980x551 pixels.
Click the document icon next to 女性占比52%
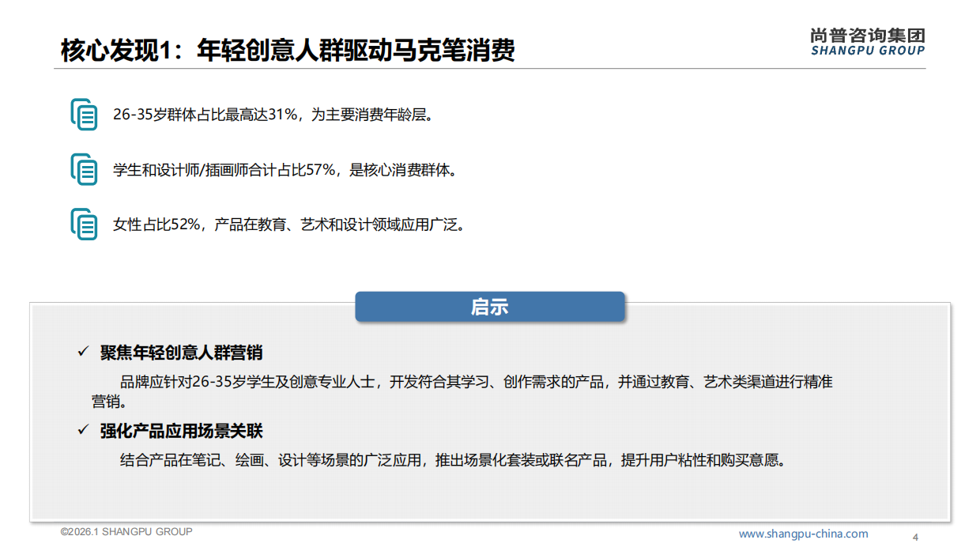[84, 225]
